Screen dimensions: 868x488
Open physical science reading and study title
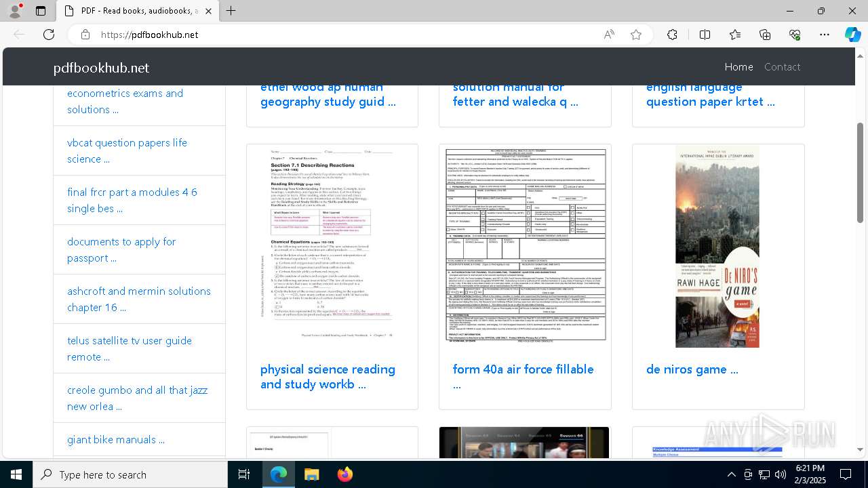point(328,376)
